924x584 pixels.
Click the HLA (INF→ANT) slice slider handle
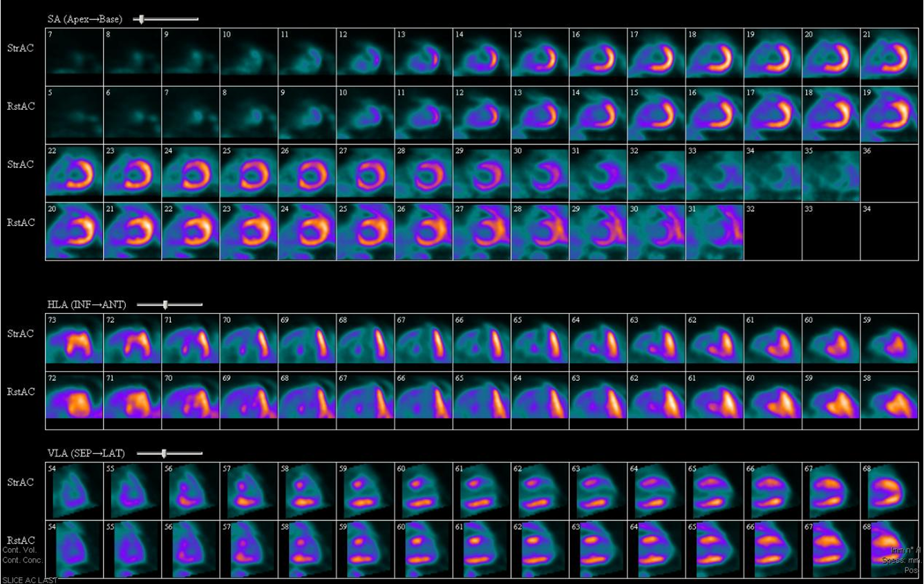click(x=165, y=304)
